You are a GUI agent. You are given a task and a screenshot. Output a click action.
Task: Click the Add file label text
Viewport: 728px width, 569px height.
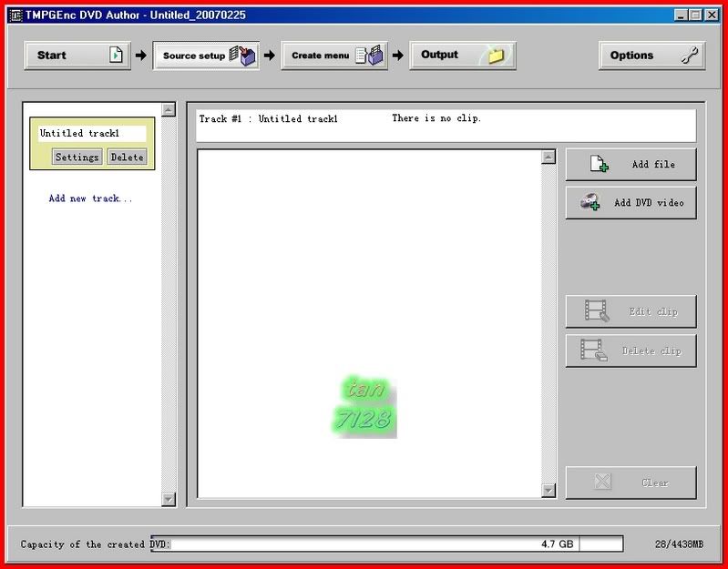653,164
